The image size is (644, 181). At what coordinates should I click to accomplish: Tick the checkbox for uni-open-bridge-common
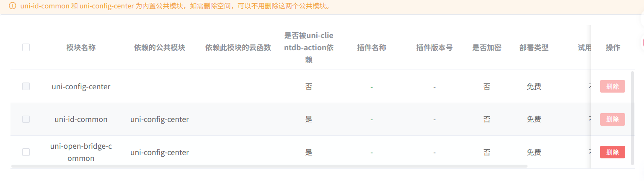[26, 152]
